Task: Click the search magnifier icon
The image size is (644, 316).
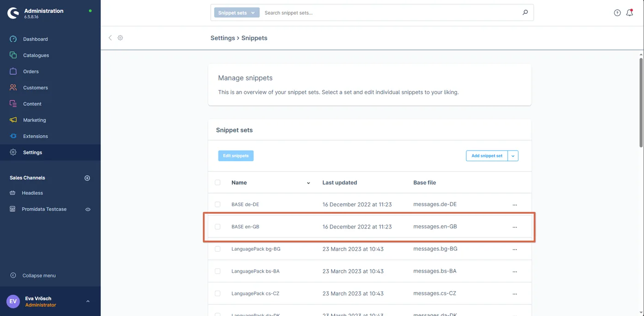Action: 525,13
